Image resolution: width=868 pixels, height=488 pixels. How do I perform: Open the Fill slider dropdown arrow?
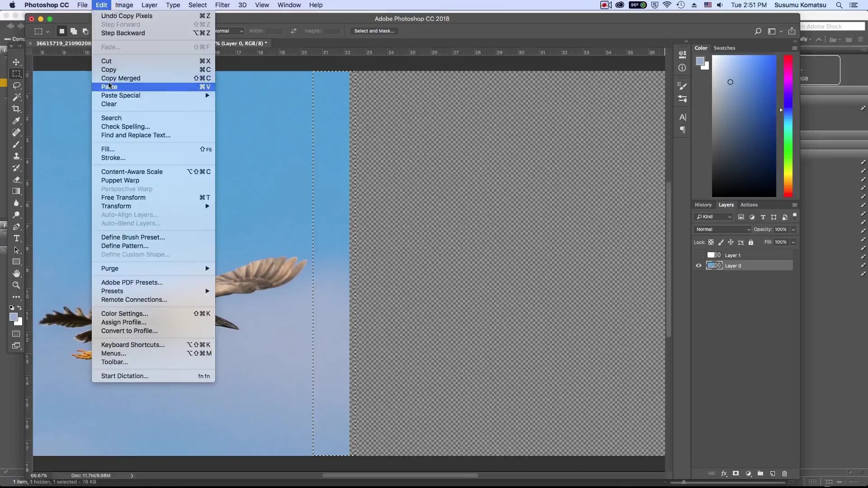point(793,242)
